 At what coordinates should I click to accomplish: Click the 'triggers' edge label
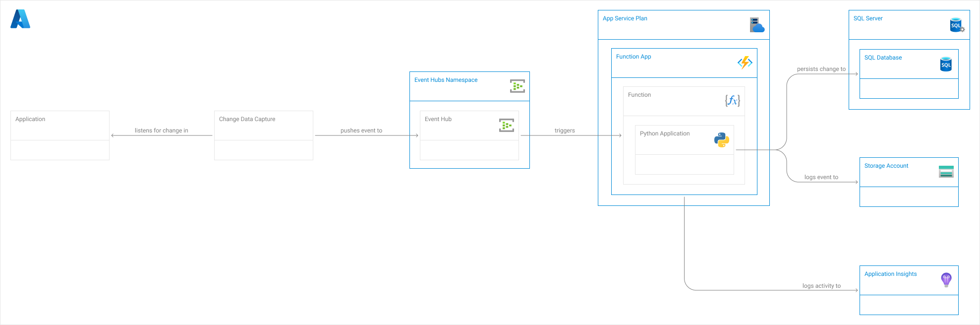pos(565,130)
